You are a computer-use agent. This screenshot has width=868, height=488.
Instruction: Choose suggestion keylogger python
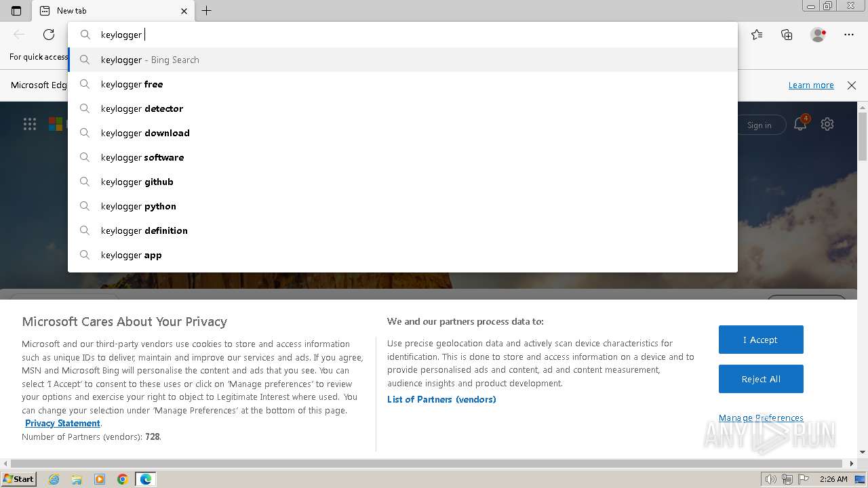coord(403,206)
